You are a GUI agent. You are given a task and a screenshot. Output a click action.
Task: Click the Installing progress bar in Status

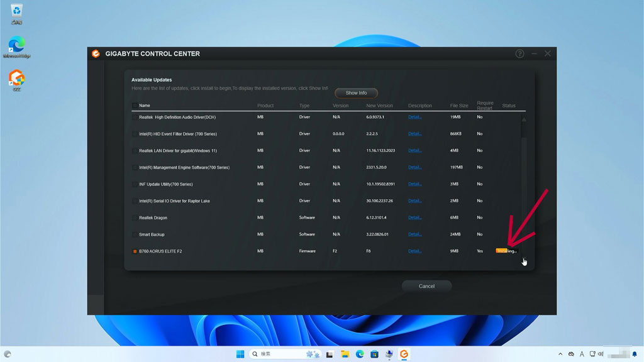(x=506, y=251)
